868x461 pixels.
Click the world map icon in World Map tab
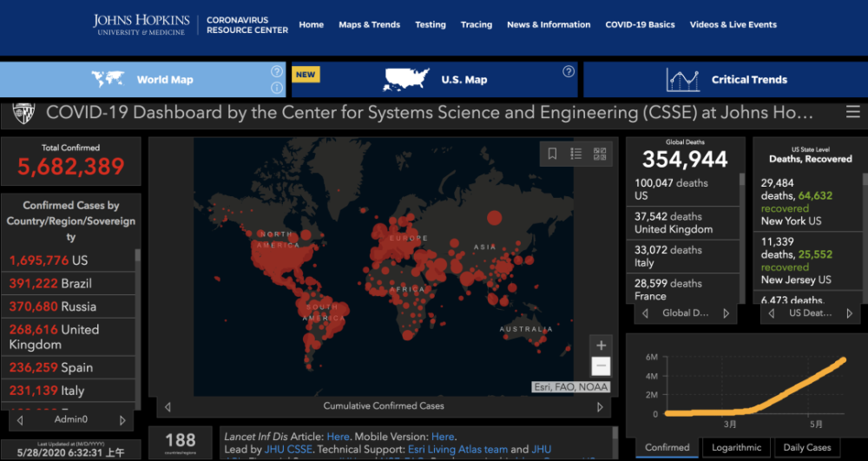click(x=108, y=79)
